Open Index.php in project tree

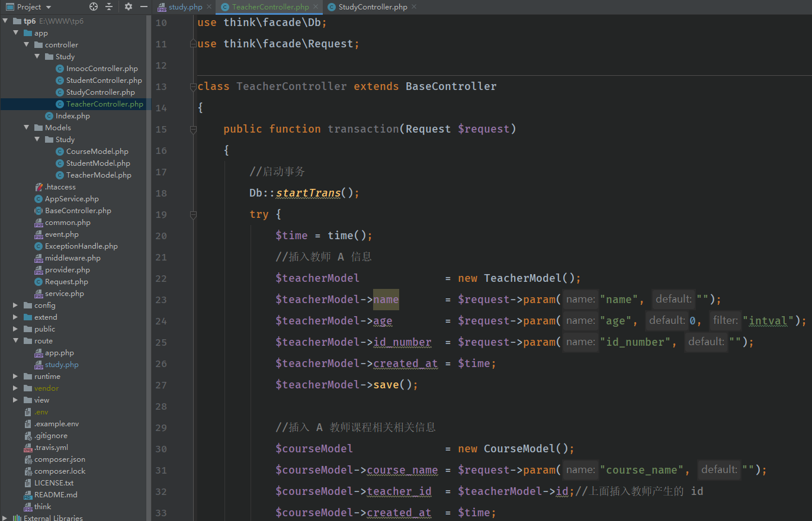coord(73,116)
